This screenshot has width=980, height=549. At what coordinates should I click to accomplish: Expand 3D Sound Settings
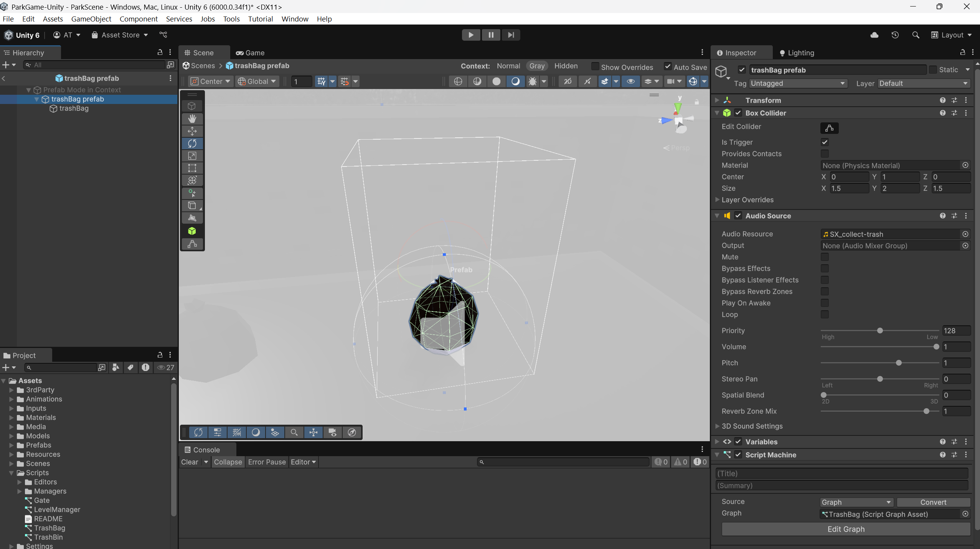coord(717,426)
